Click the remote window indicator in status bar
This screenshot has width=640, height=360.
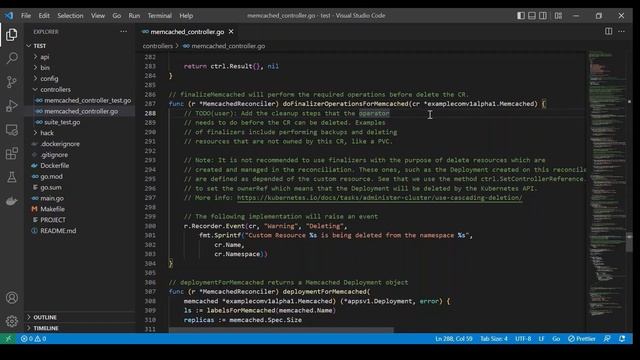click(x=8, y=339)
